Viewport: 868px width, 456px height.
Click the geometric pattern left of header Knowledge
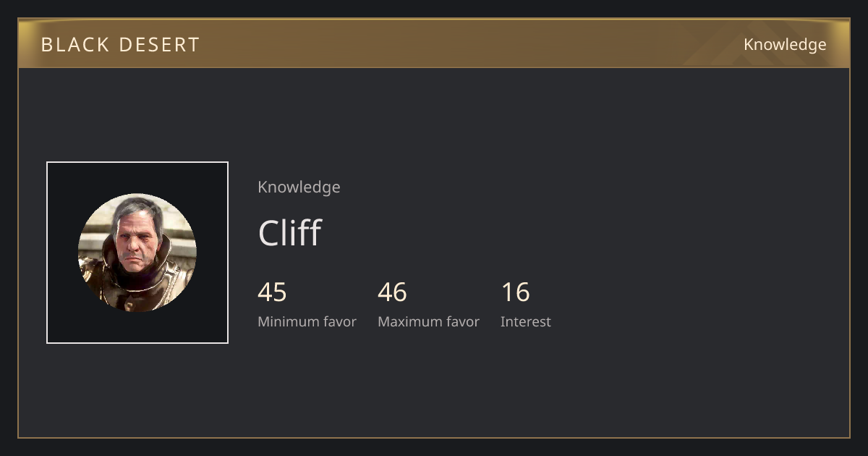pos(705,43)
